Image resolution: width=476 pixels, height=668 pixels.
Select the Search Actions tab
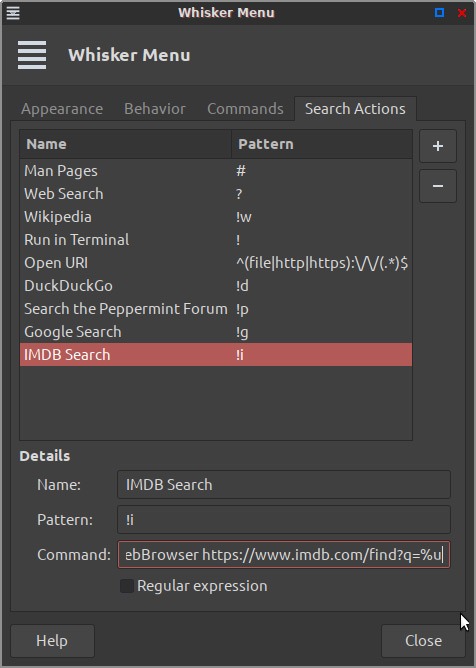(355, 109)
